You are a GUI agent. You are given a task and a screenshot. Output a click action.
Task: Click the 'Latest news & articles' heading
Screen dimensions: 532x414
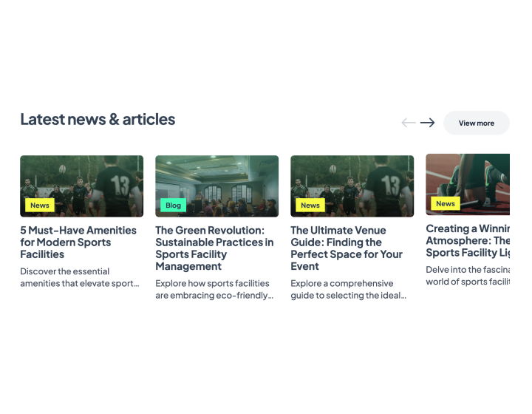[x=98, y=119]
